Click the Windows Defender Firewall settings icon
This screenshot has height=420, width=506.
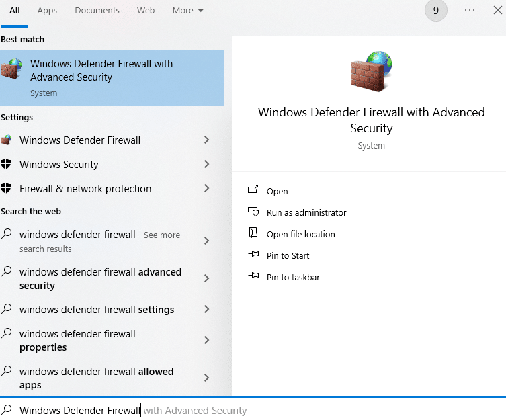coord(6,140)
